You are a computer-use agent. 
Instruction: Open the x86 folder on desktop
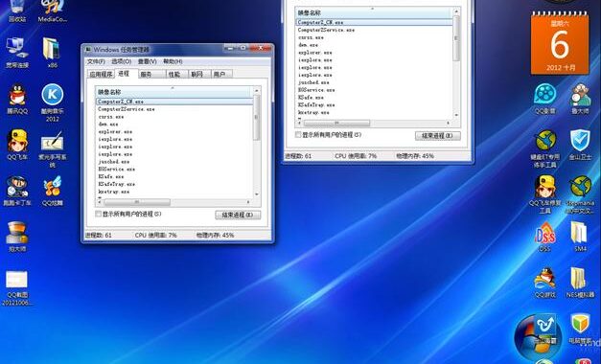click(52, 53)
